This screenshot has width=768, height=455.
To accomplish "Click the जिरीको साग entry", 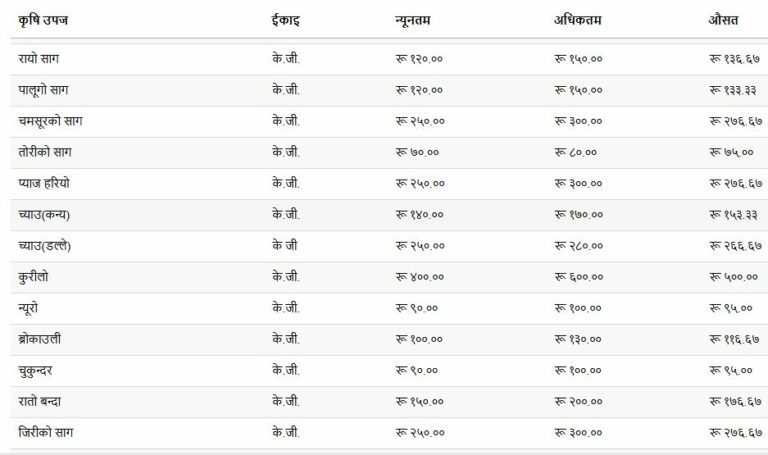I will coord(46,432).
